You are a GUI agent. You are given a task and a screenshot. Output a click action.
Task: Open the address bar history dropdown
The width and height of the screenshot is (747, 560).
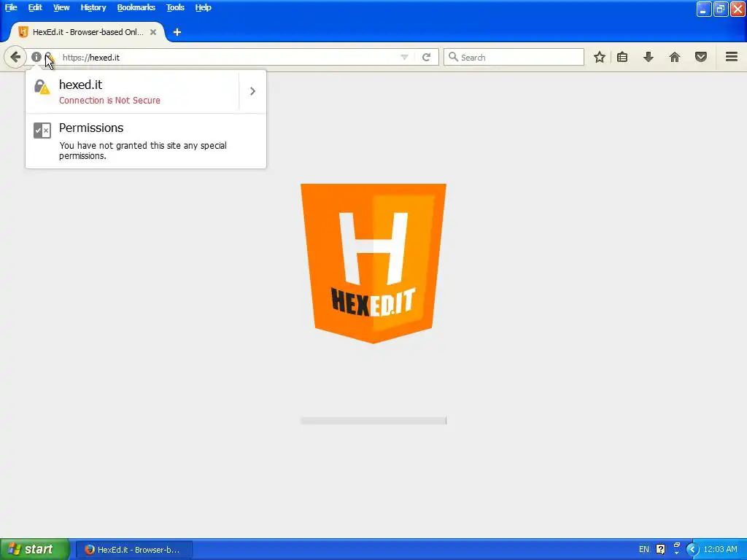404,57
